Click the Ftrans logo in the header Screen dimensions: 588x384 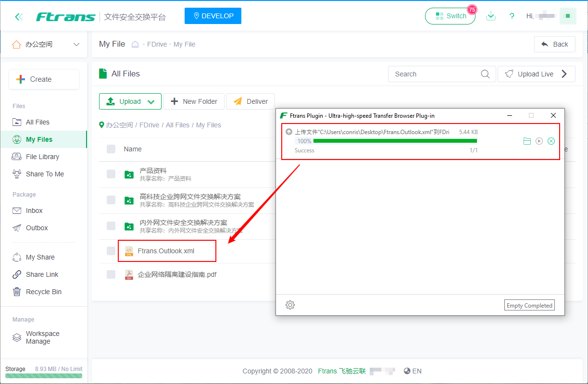coord(66,17)
